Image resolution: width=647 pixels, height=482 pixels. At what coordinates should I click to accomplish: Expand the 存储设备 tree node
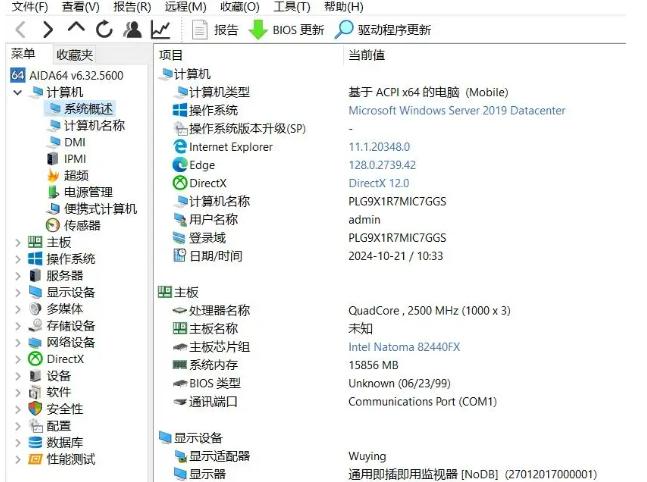pos(18,326)
